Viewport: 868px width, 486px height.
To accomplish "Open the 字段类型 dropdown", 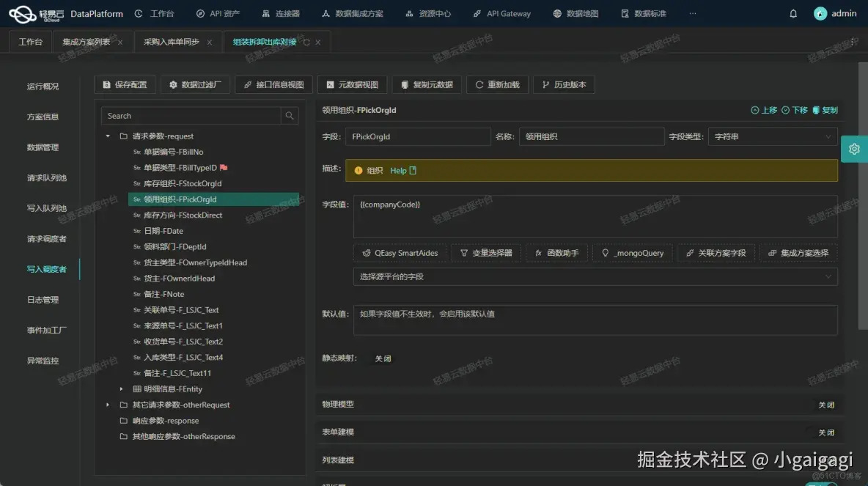I will coord(772,137).
